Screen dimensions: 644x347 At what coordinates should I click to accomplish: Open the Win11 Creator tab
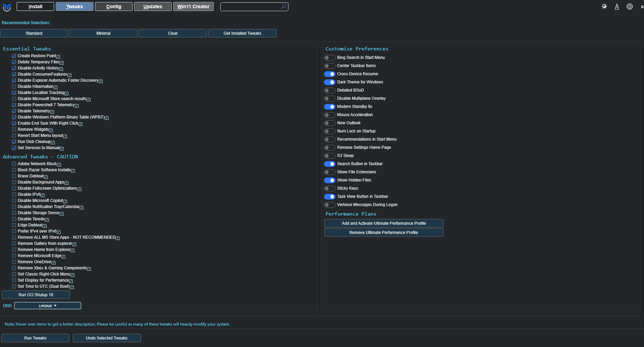coord(193,6)
